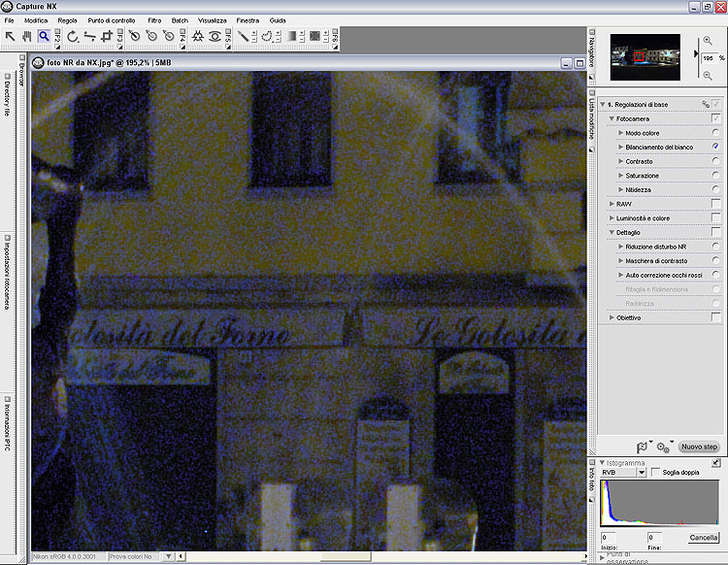
Task: Toggle the Dettaglio checkbox
Action: (x=716, y=232)
